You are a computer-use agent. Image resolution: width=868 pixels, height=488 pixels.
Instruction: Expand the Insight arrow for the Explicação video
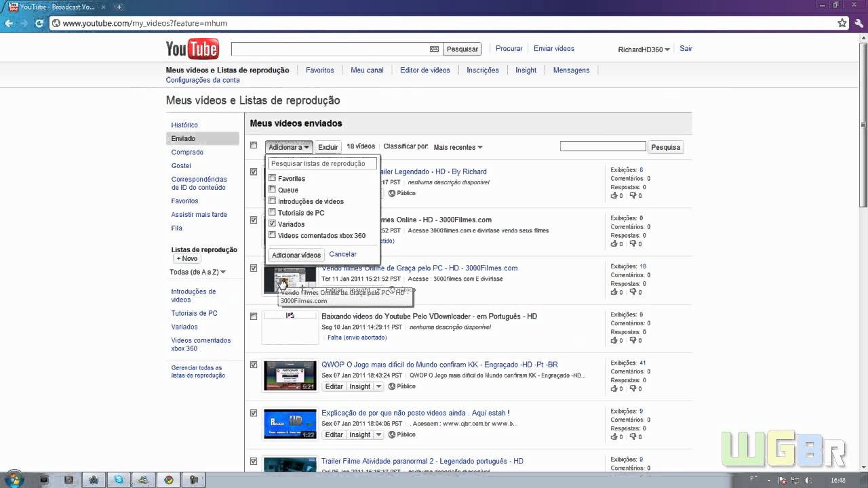378,434
